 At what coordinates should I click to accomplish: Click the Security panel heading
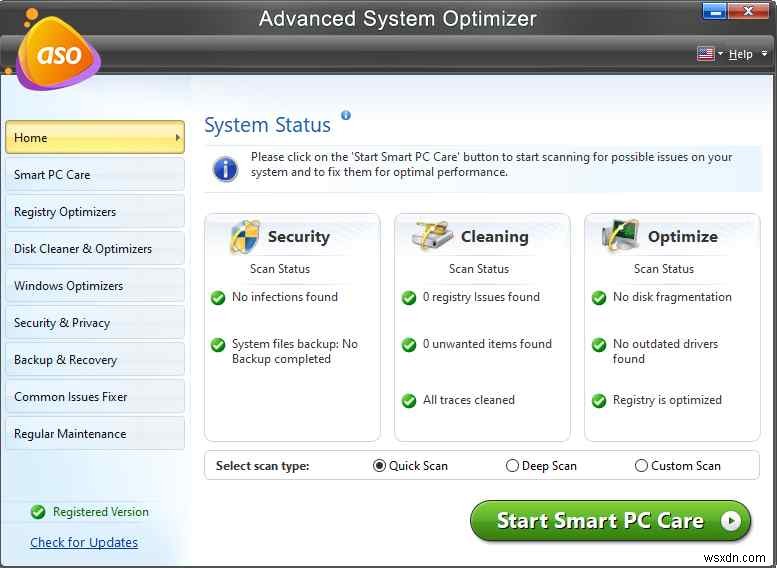click(x=298, y=237)
